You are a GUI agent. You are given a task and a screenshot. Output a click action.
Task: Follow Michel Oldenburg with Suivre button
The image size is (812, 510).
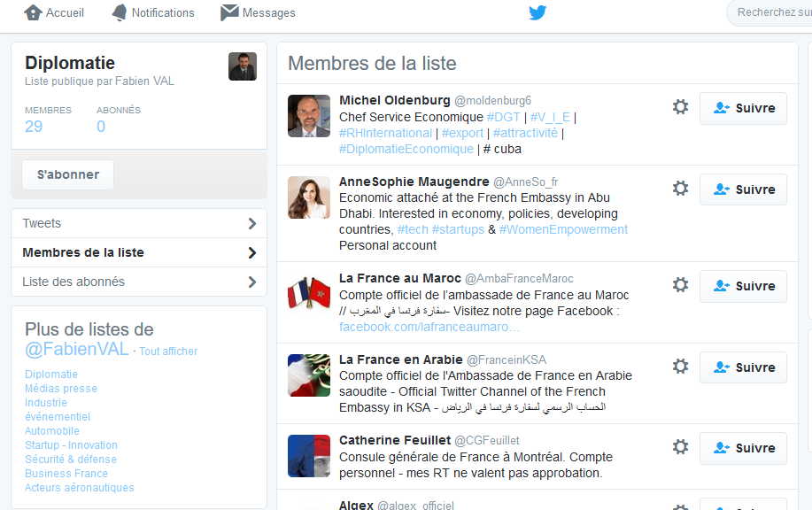[x=743, y=108]
